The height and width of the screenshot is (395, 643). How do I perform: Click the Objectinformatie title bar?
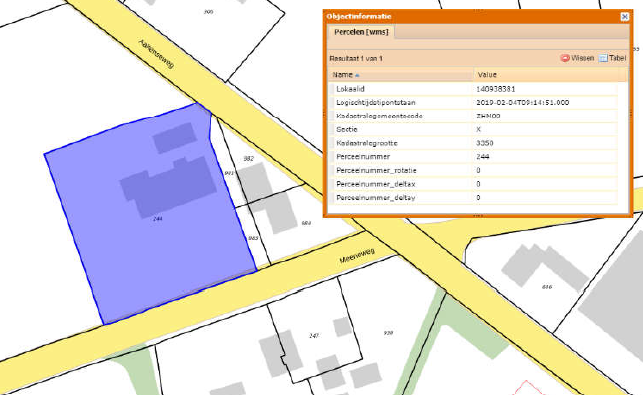(472, 16)
